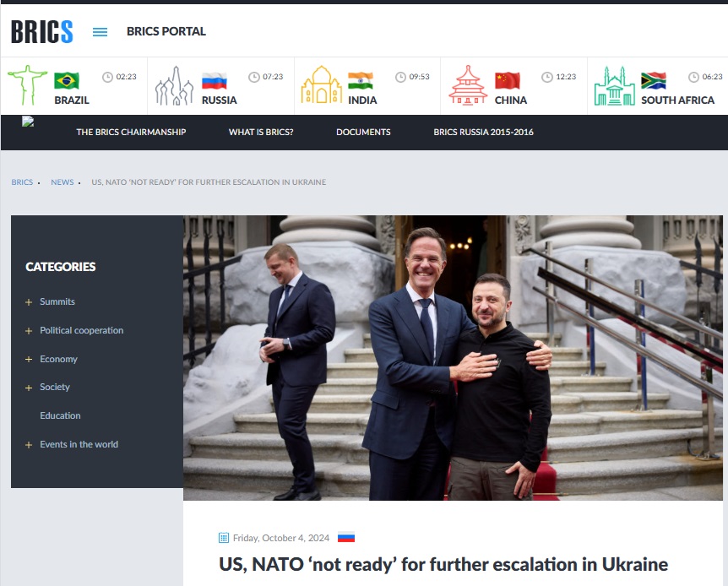
Task: Click the Brazil flag icon
Action: click(67, 80)
